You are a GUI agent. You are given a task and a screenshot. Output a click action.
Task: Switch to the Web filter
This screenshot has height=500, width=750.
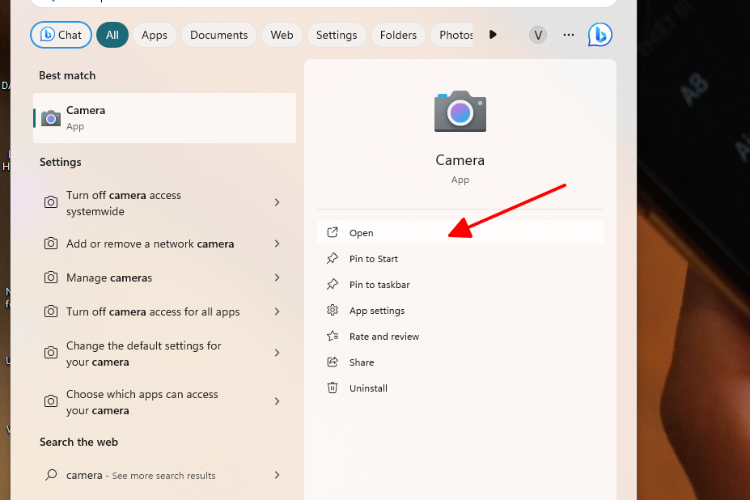point(282,35)
